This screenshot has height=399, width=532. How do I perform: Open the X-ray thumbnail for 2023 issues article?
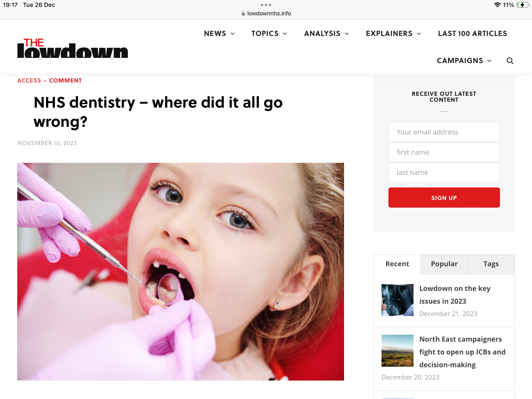397,300
